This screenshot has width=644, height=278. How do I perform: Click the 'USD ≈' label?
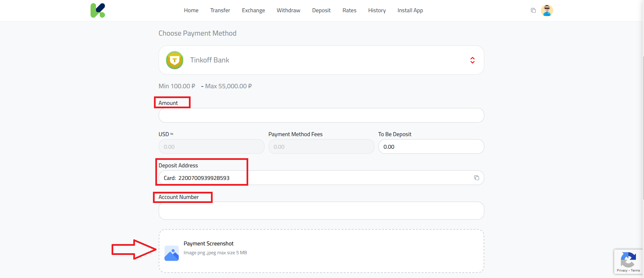pyautogui.click(x=166, y=134)
